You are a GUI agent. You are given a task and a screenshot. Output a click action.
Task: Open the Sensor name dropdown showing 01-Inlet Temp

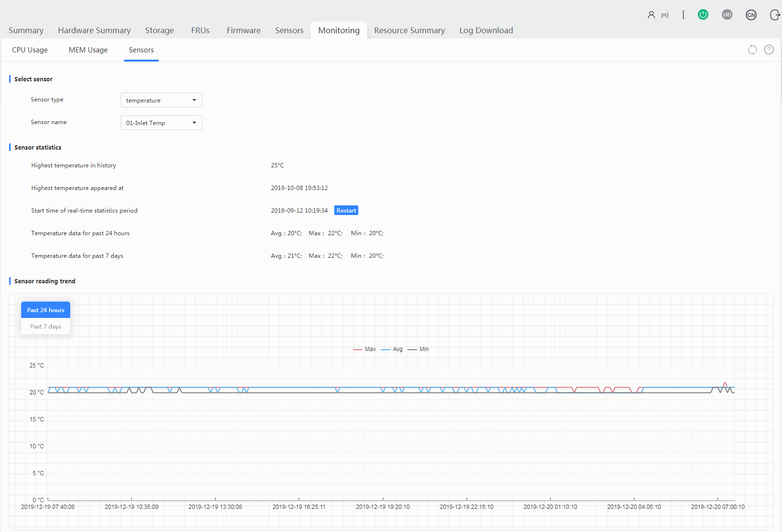162,123
